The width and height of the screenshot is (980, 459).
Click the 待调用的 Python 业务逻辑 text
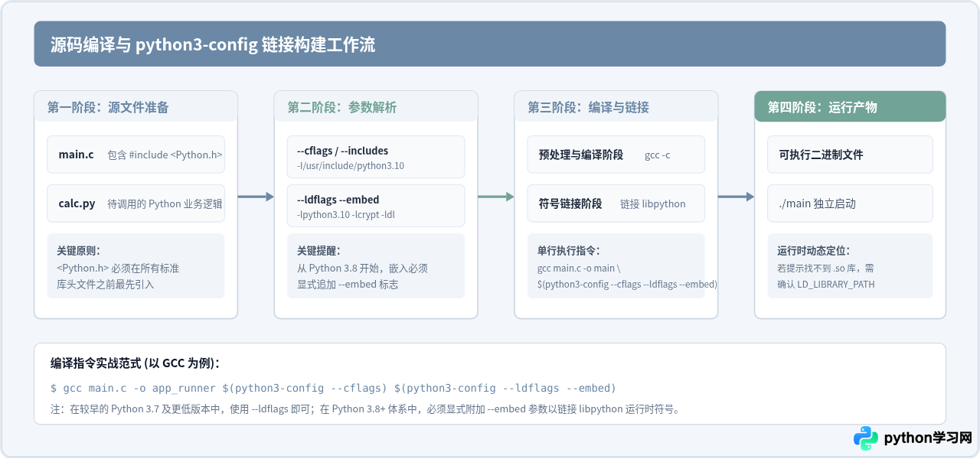pyautogui.click(x=165, y=204)
